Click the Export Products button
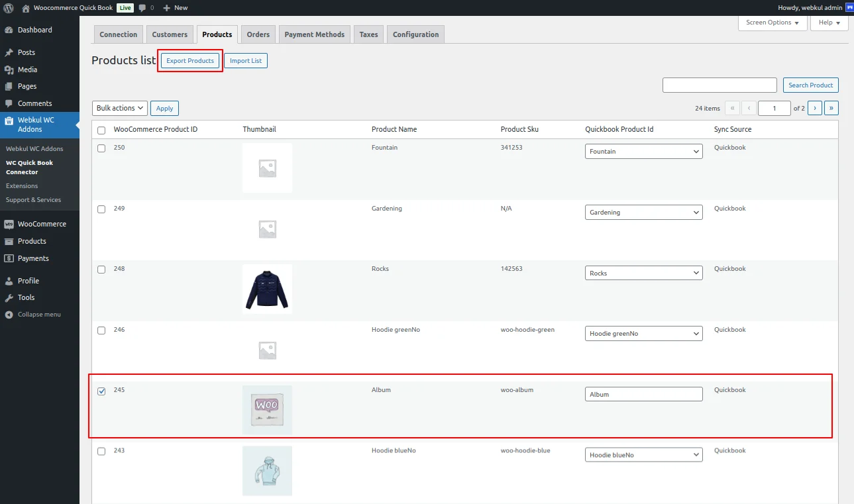Screen dimensions: 854x504 click(x=190, y=60)
